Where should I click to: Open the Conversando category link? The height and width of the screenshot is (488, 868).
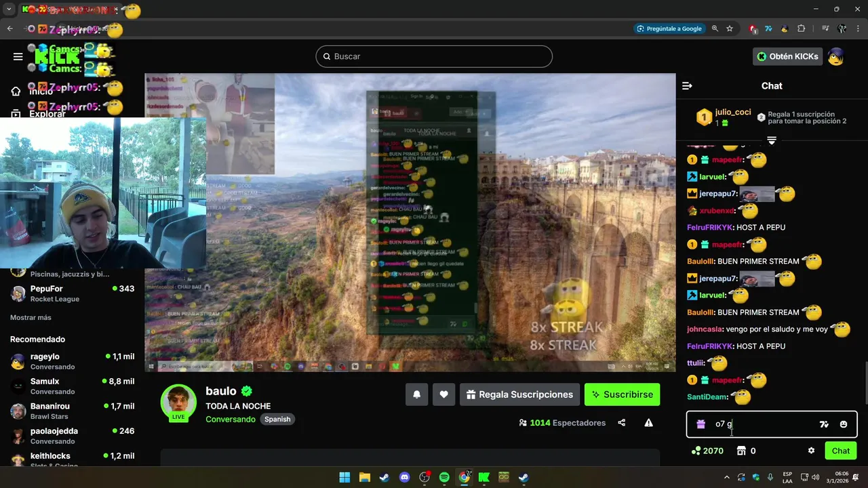231,419
